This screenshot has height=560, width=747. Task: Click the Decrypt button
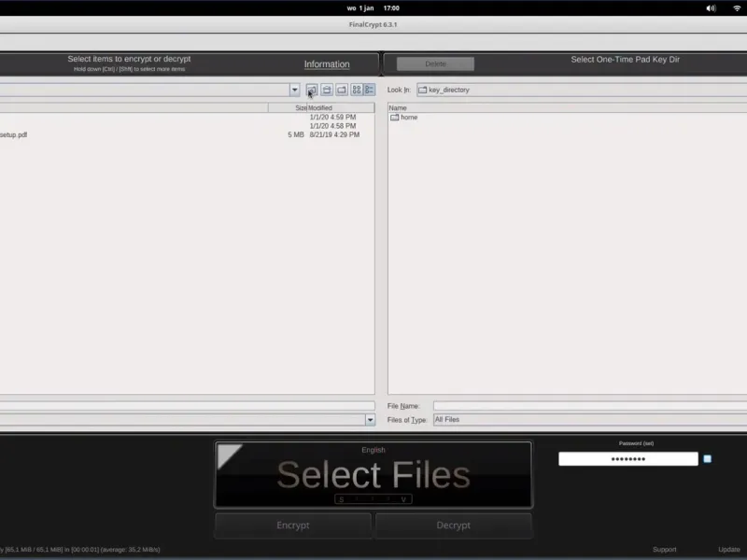[454, 525]
